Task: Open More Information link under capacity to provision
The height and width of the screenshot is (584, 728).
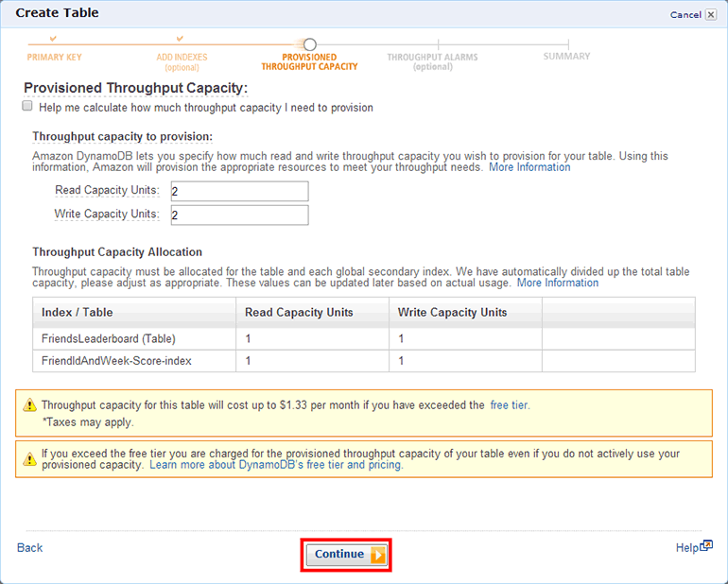Action: [x=529, y=167]
